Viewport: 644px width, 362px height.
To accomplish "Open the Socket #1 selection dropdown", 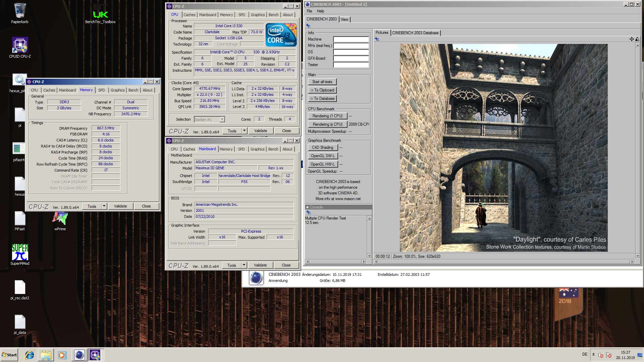I will click(x=222, y=120).
